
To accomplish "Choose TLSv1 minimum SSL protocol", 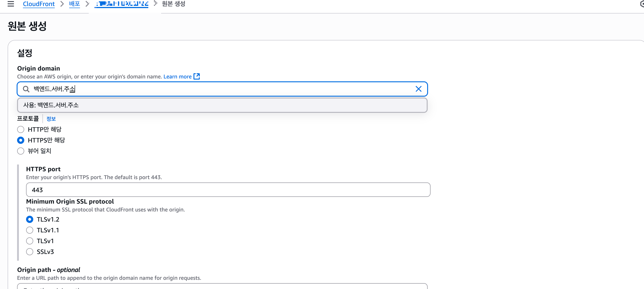I will [x=30, y=241].
